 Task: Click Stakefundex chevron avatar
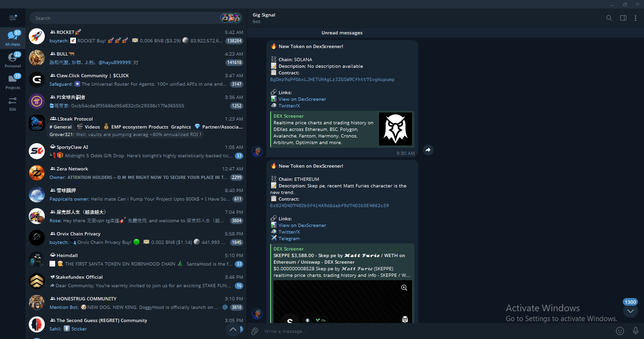(37, 281)
